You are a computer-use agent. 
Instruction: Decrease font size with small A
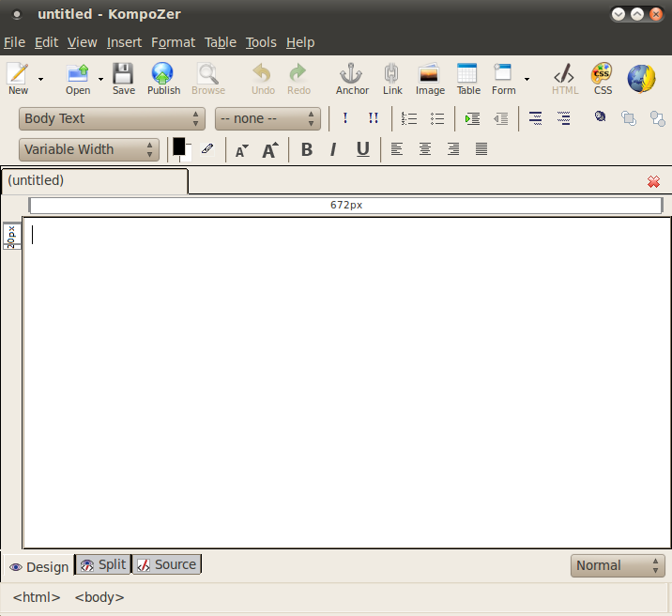tap(242, 150)
